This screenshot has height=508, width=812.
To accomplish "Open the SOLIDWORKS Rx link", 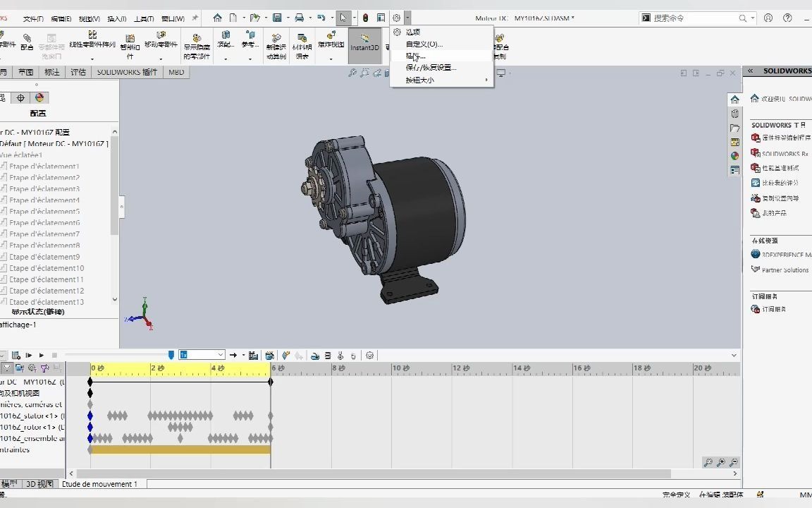I will [785, 153].
